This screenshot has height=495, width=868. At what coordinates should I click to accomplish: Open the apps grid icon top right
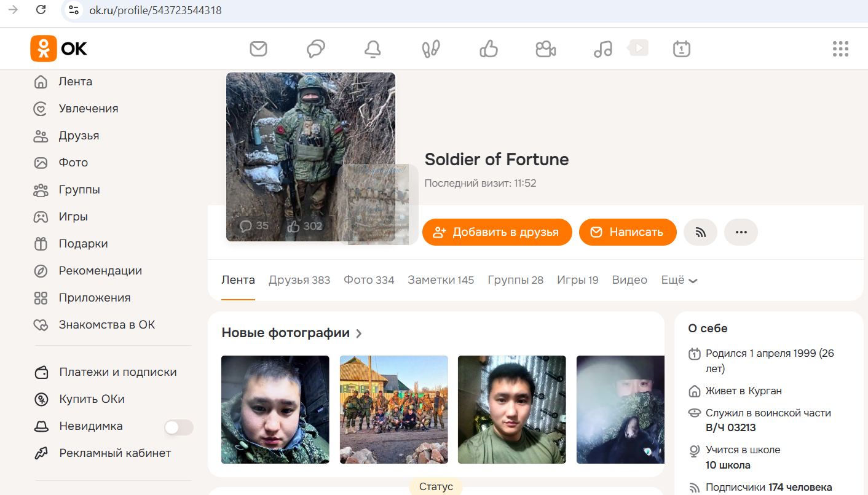click(x=840, y=49)
